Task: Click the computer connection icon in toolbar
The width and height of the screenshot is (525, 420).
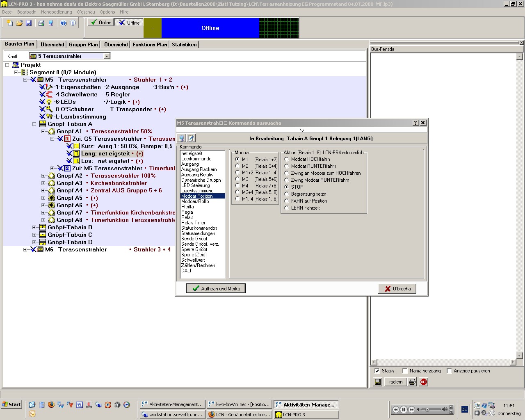Action: pyautogui.click(x=50, y=23)
